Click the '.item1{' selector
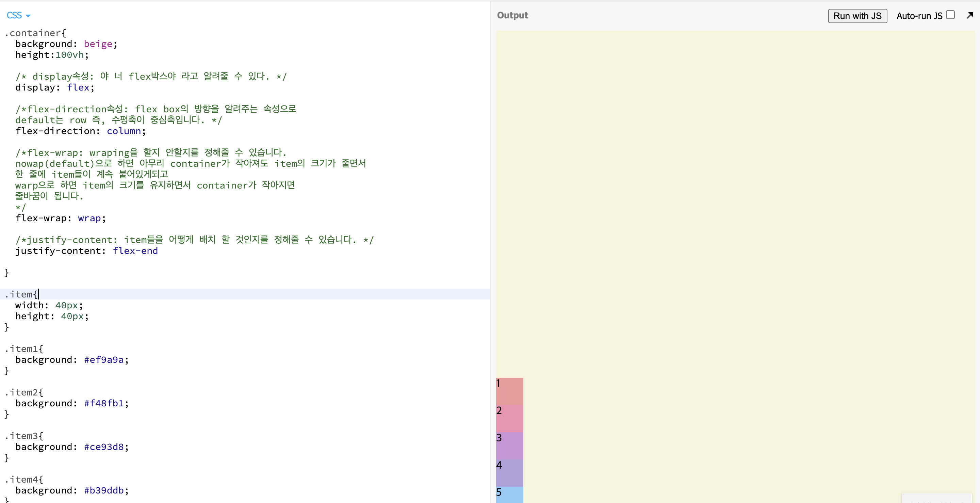The width and height of the screenshot is (980, 503). 24,349
